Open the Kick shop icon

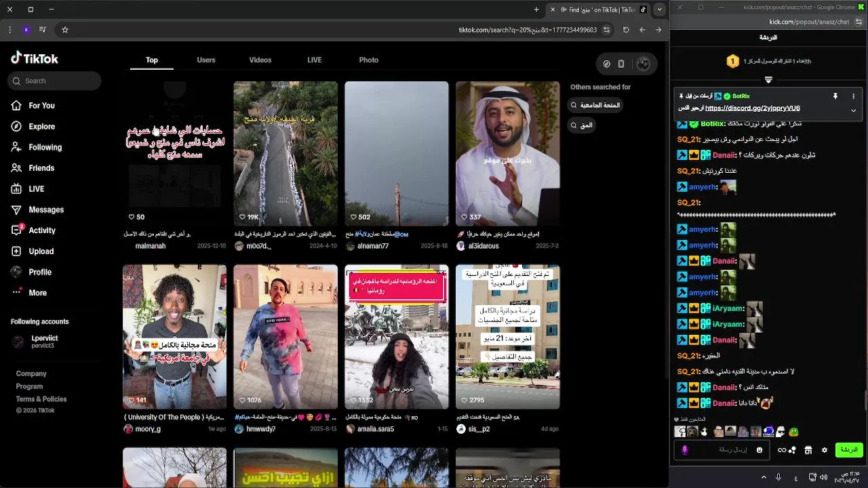[808, 450]
